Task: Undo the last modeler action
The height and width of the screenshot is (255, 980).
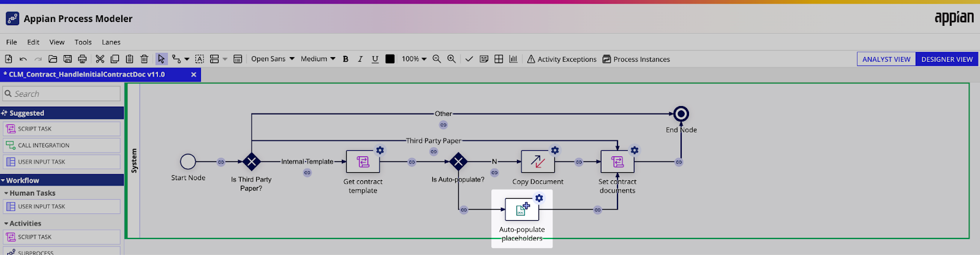Action: [x=23, y=59]
